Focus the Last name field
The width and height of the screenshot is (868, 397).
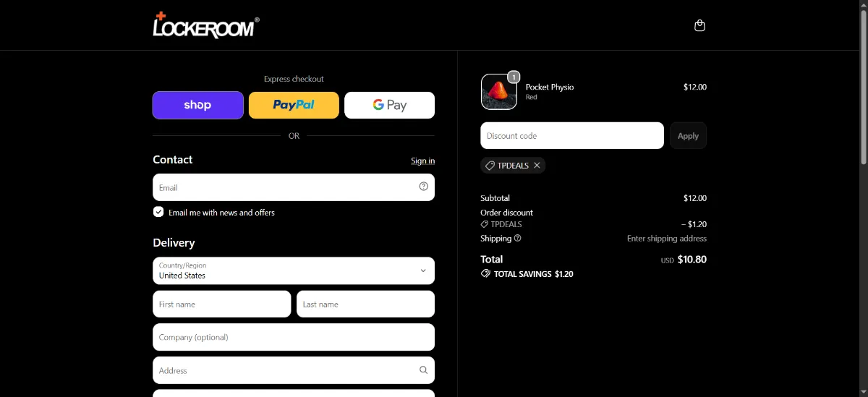(x=365, y=304)
